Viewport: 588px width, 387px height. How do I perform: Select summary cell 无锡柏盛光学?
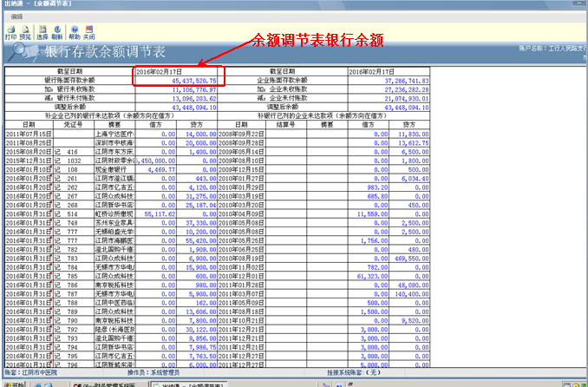pos(114,232)
